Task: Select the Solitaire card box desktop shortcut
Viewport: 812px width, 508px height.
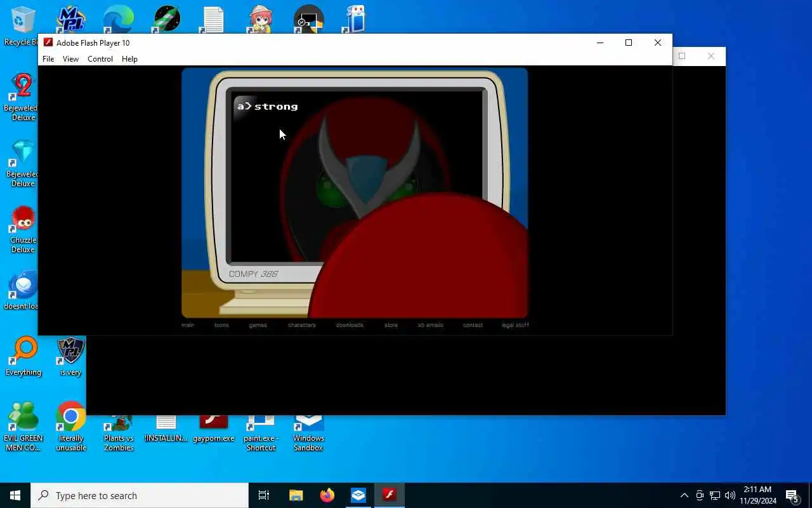Action: 355,19
